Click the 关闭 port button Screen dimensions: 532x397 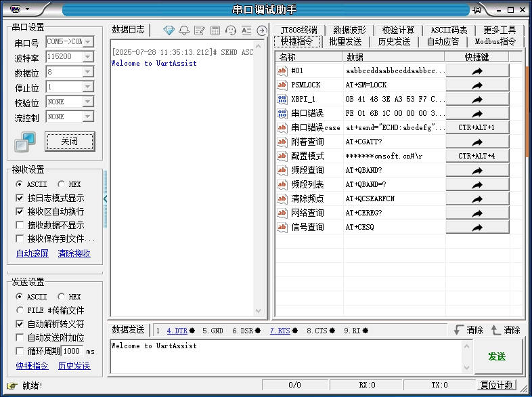70,142
